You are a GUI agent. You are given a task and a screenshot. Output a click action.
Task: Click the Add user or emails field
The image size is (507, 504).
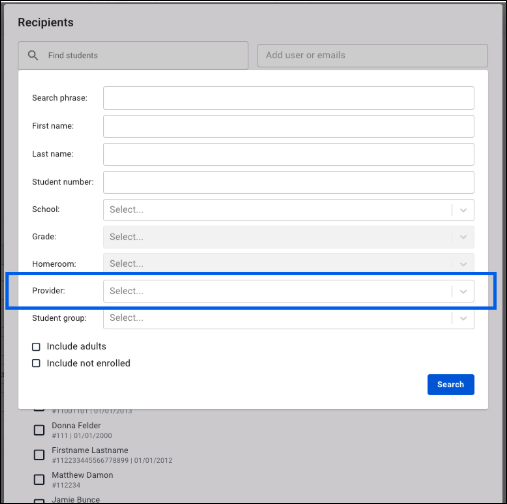[x=372, y=56]
